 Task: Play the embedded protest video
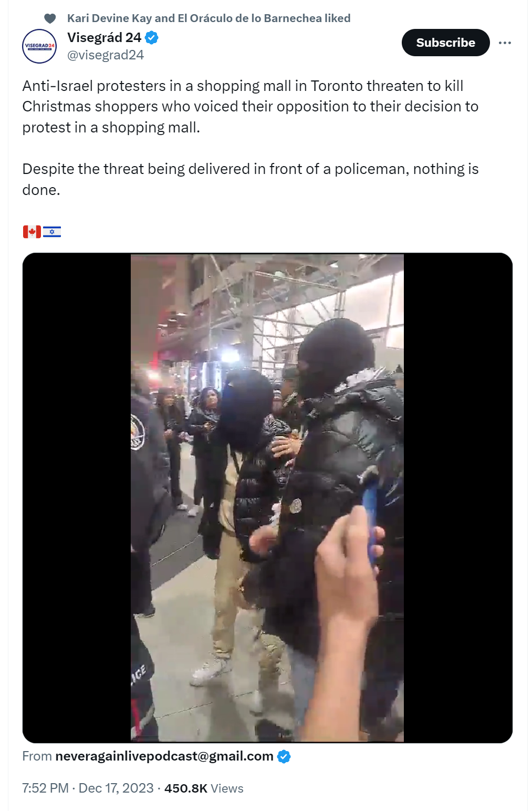pyautogui.click(x=267, y=498)
